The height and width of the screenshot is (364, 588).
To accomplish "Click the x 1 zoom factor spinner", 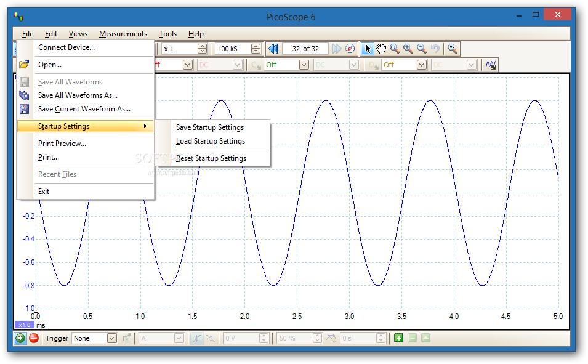I will (x=185, y=49).
